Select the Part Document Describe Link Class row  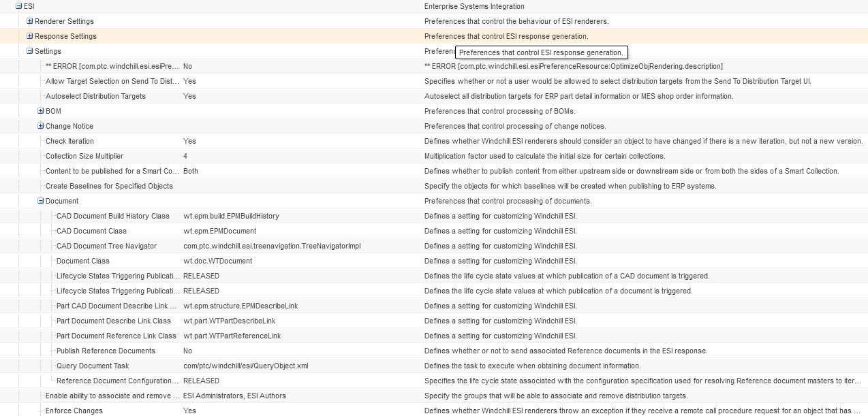click(x=106, y=321)
